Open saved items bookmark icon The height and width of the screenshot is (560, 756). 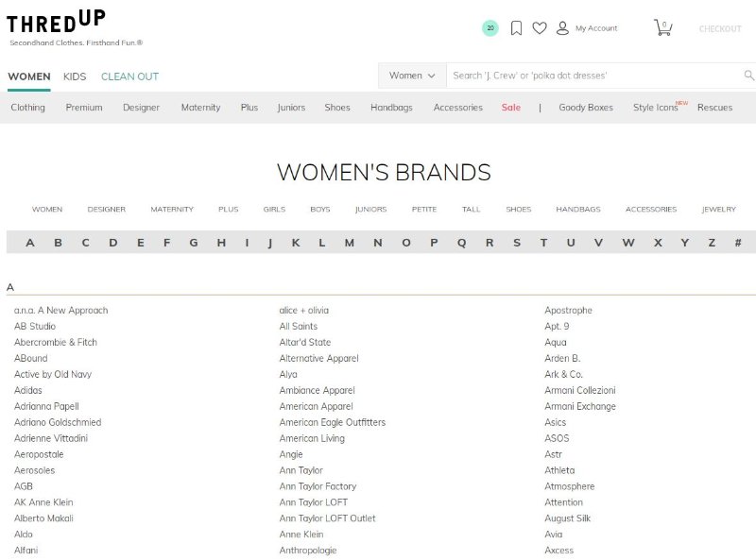click(516, 28)
